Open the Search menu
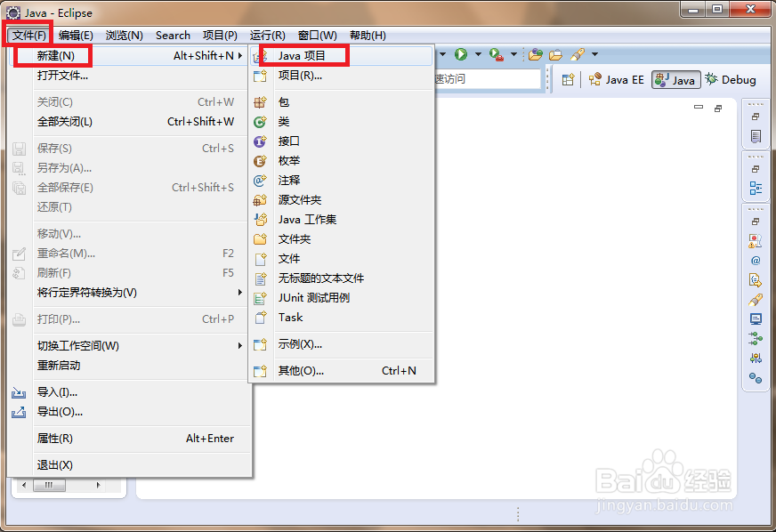Screen dimensions: 776x532 pyautogui.click(x=173, y=35)
